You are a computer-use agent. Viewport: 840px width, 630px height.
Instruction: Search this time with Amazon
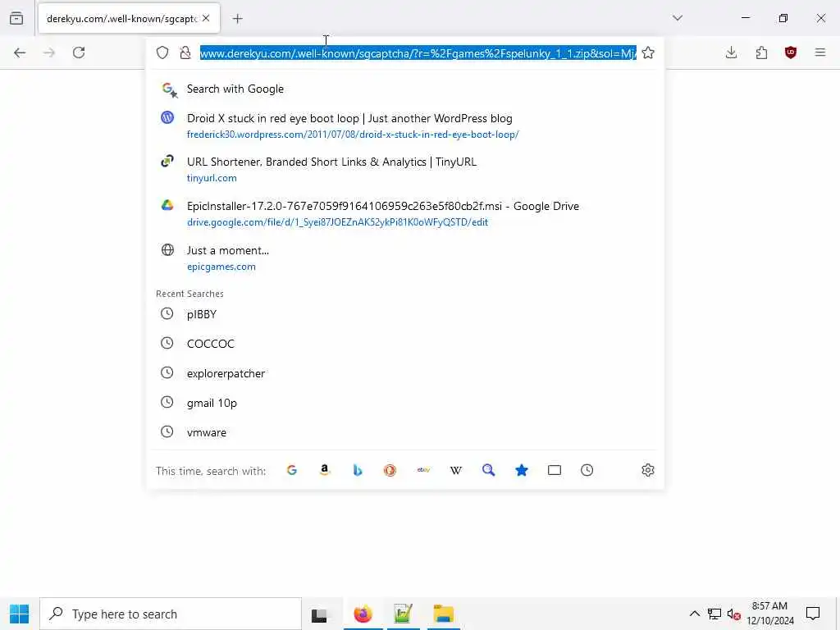325,470
